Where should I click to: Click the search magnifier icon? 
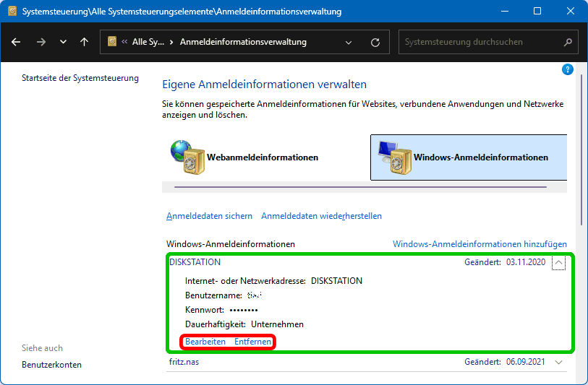(568, 42)
